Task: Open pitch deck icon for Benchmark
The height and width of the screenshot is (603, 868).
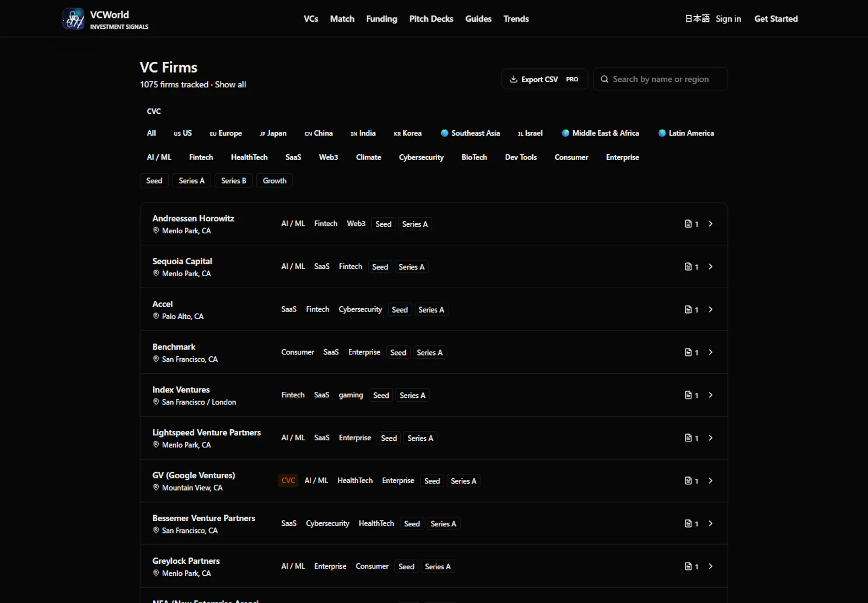Action: 688,352
